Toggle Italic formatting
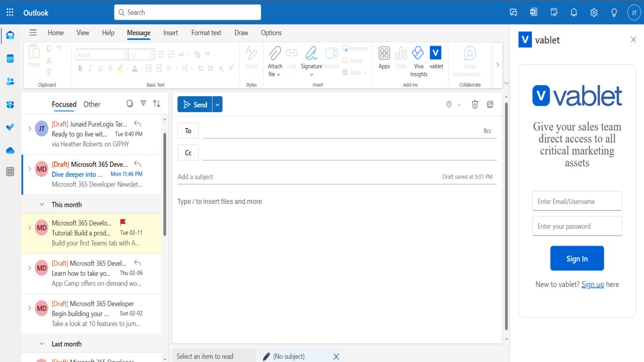Viewport: 644px width, 362px height. tap(90, 68)
